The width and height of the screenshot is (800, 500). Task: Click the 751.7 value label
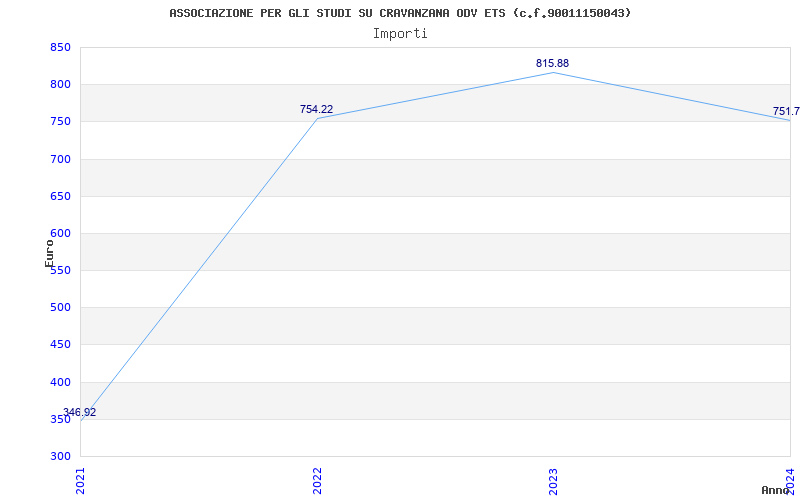click(x=786, y=111)
